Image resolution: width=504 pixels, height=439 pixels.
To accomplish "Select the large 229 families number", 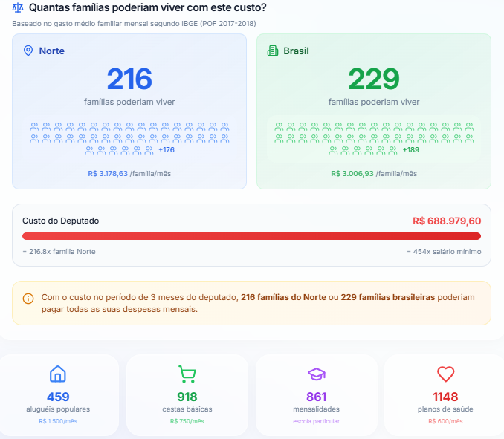I will coord(373,79).
